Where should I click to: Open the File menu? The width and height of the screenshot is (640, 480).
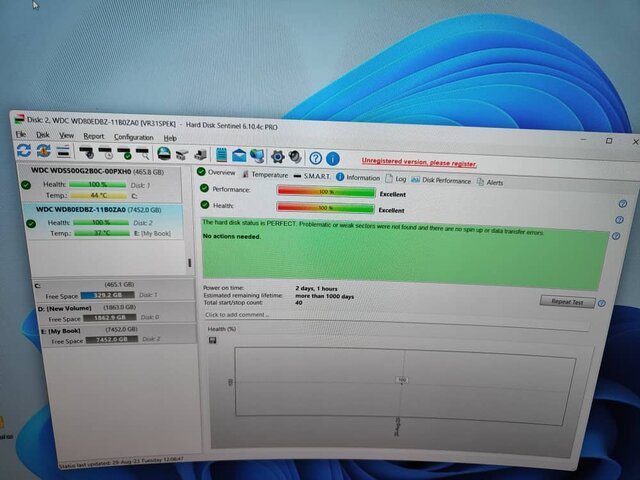click(x=20, y=134)
